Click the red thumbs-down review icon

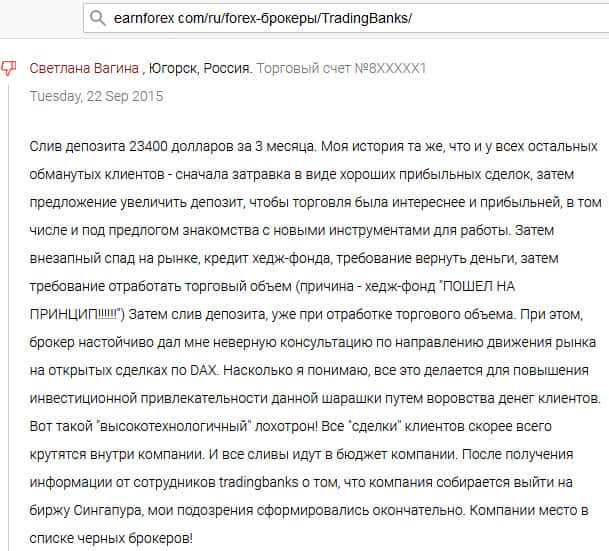coord(9,69)
